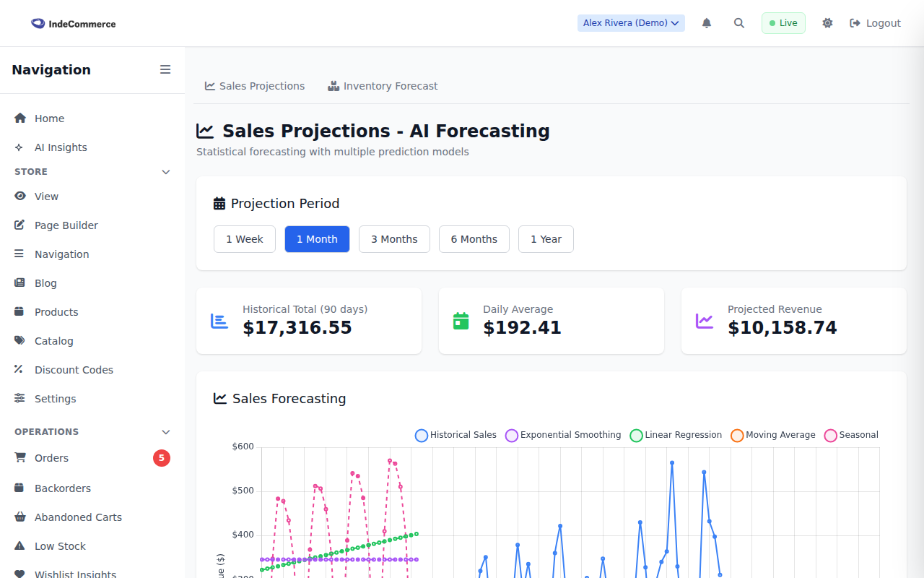Go to the Products page
Image resolution: width=924 pixels, height=578 pixels.
click(92, 312)
